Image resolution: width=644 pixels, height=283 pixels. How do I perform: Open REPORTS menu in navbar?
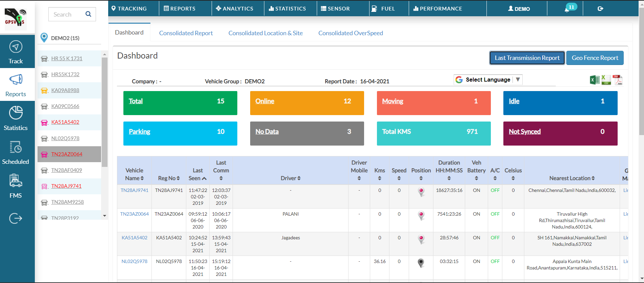[x=180, y=8]
